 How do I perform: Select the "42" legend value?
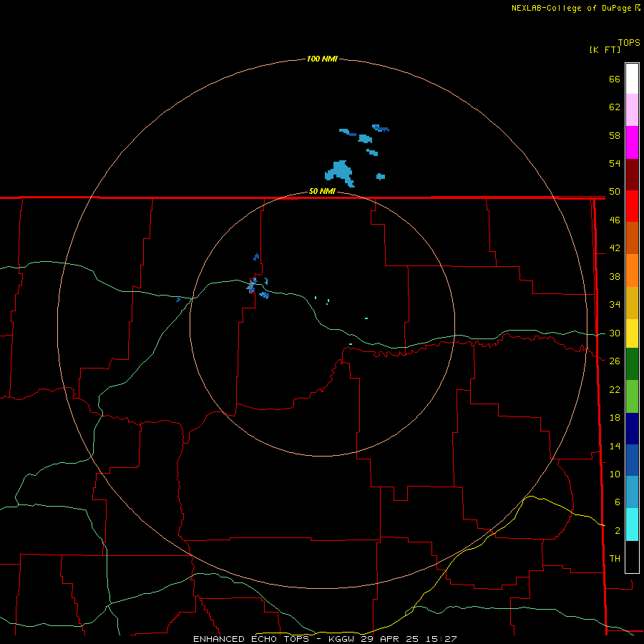pos(615,248)
